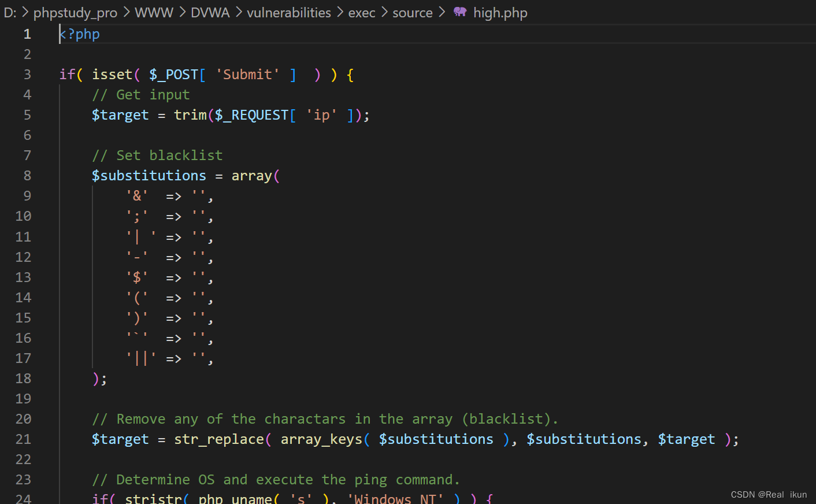Expand chevron after the source breadcrumb
Screen dimensions: 816x504
point(442,12)
